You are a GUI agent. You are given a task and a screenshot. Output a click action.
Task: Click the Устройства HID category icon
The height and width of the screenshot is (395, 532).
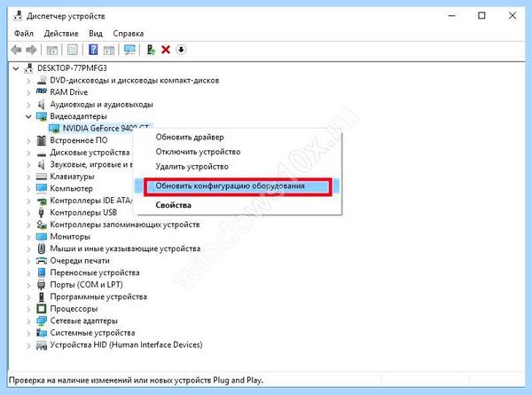click(42, 345)
